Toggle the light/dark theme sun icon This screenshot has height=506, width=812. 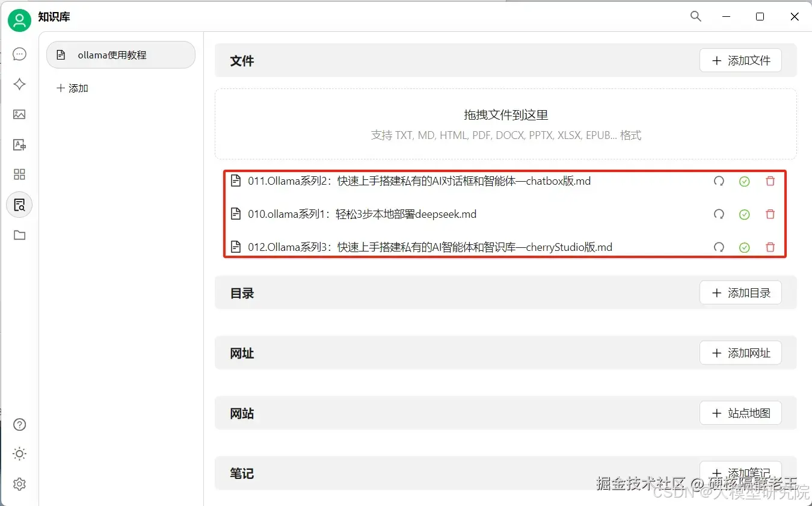coord(19,454)
